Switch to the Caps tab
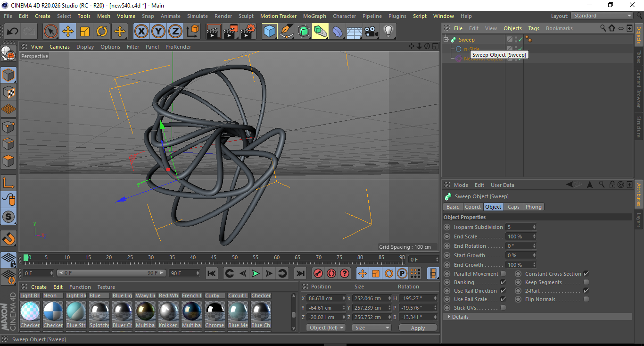This screenshot has height=346, width=644. click(513, 207)
